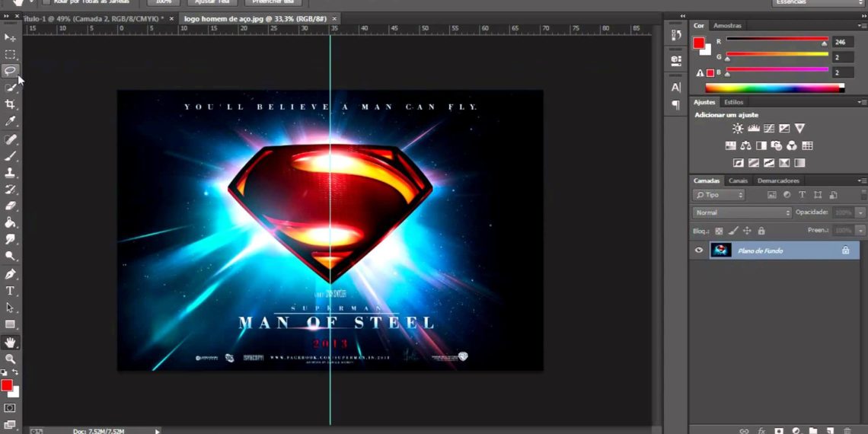Add a Vibrance adjustment

pos(799,129)
